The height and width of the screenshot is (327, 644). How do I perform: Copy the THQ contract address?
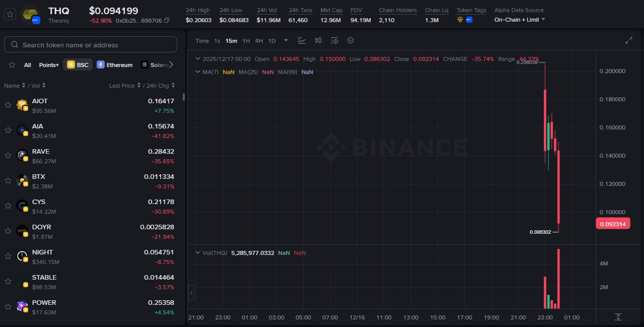pyautogui.click(x=166, y=20)
